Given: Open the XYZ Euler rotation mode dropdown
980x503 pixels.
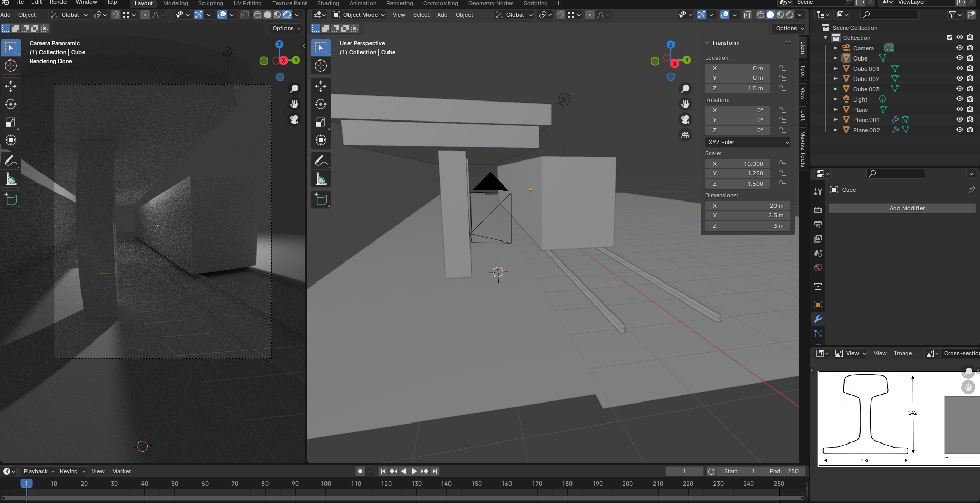Looking at the screenshot, I should point(748,142).
